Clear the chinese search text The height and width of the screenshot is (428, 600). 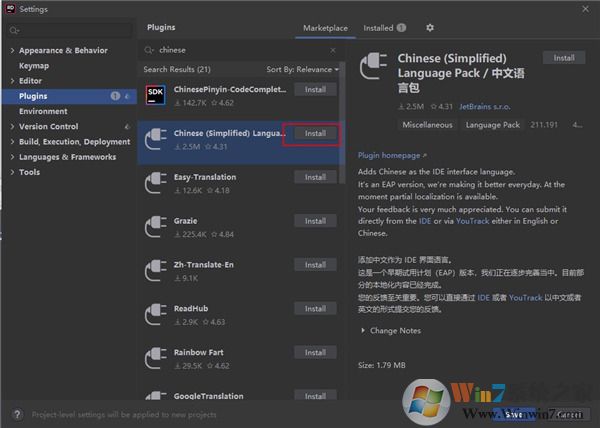pyautogui.click(x=333, y=50)
